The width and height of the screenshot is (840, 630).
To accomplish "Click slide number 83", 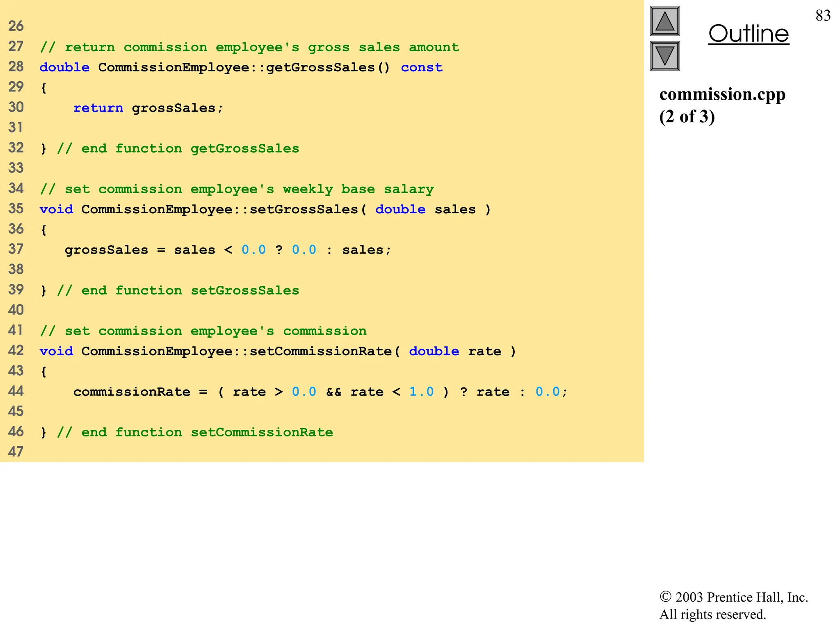I will pyautogui.click(x=823, y=16).
